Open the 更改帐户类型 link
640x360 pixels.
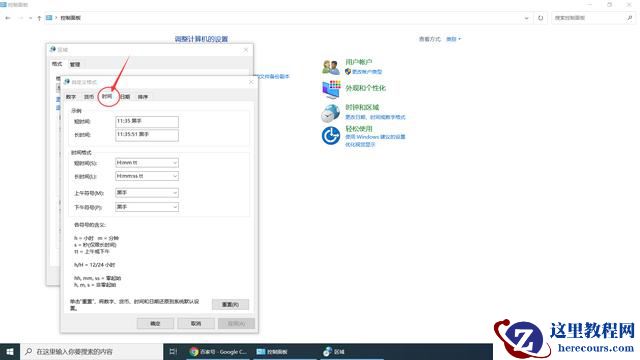(367, 72)
